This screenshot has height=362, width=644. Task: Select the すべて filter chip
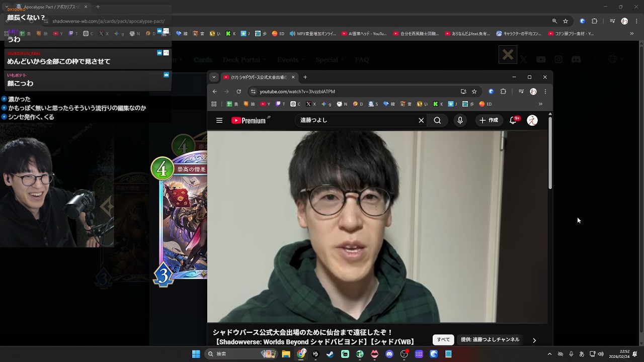pos(443,340)
